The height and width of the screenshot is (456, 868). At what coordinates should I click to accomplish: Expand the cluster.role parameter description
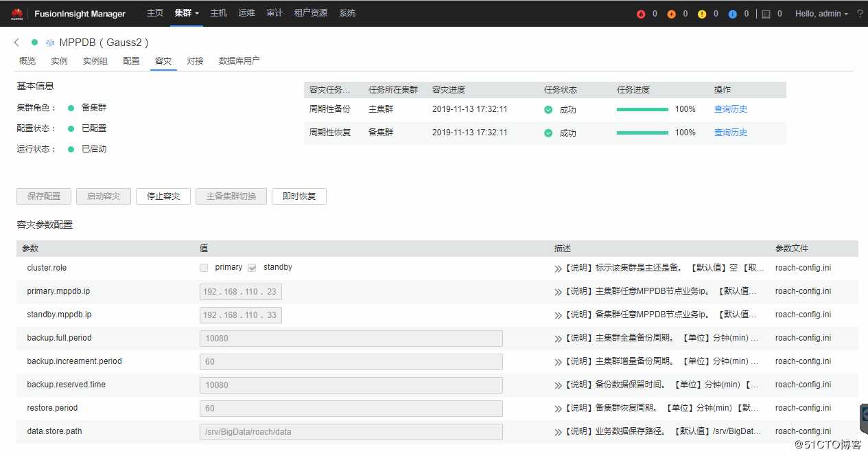tap(556, 267)
